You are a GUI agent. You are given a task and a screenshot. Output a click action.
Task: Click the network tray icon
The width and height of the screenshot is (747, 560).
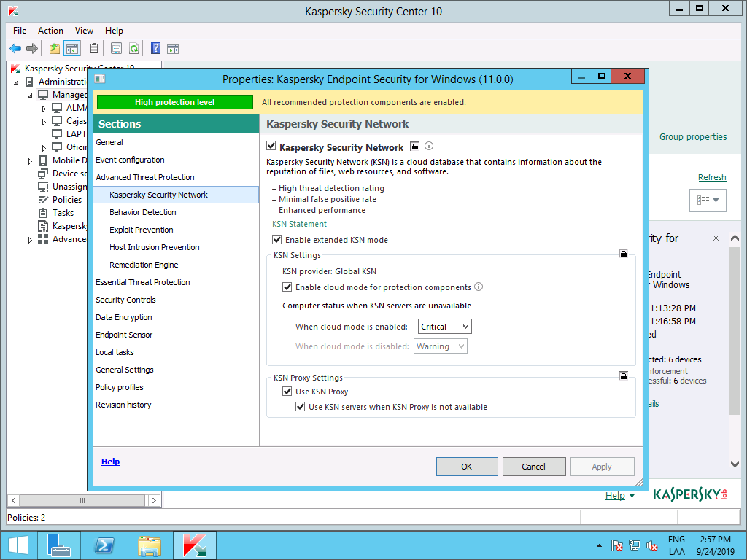pyautogui.click(x=634, y=545)
